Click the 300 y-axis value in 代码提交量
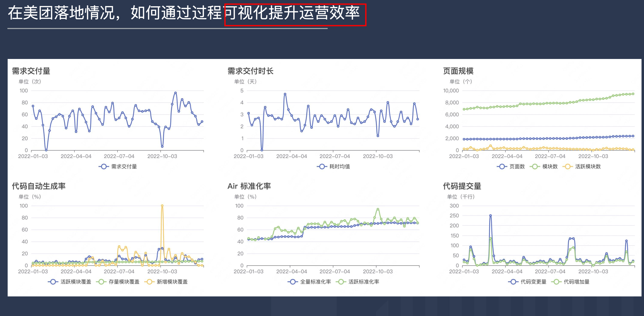The height and width of the screenshot is (316, 644). (454, 206)
